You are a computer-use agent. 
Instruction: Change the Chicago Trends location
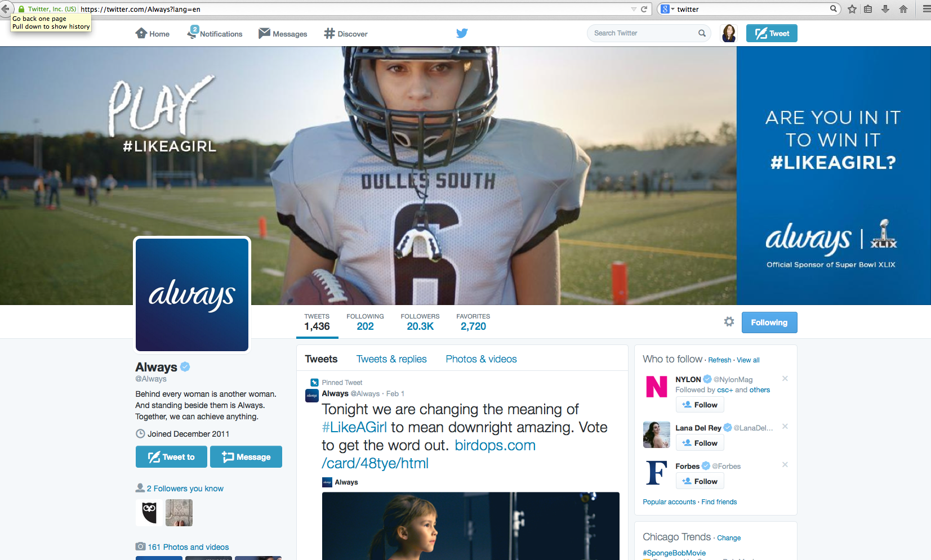point(729,538)
